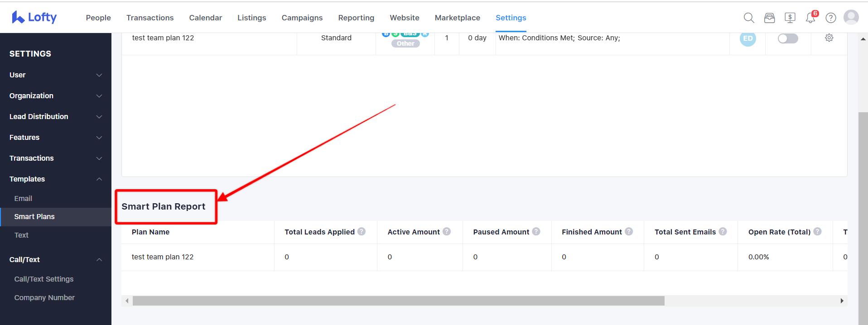Open Text templates in sidebar
868x325 pixels.
click(21, 235)
